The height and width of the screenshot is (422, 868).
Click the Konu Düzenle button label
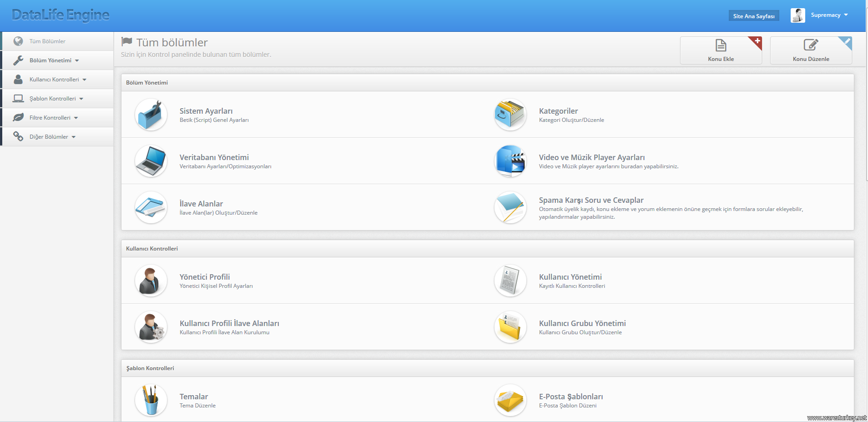click(x=811, y=59)
